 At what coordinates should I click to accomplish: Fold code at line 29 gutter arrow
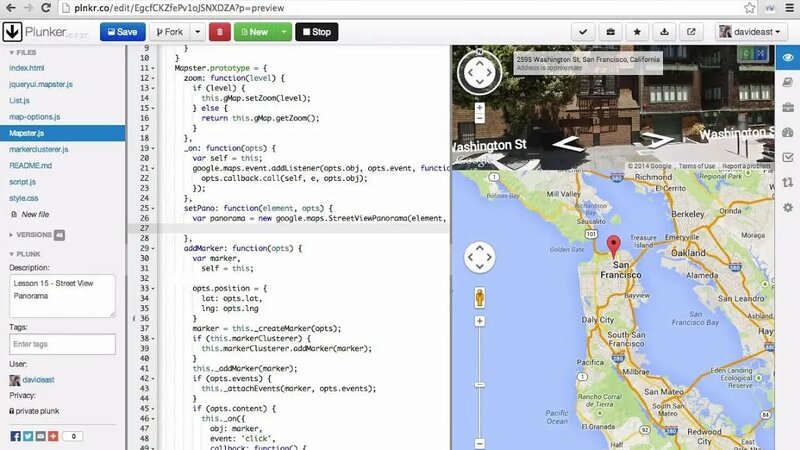(x=153, y=248)
